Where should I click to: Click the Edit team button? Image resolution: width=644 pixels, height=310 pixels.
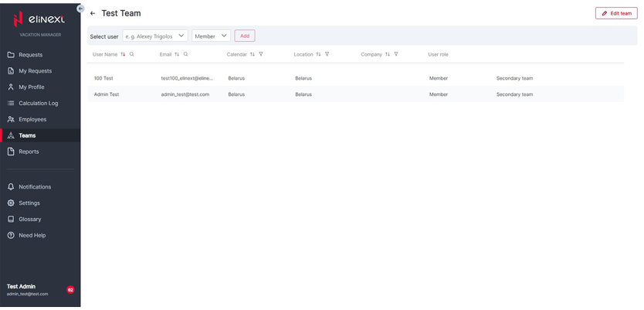pyautogui.click(x=615, y=13)
